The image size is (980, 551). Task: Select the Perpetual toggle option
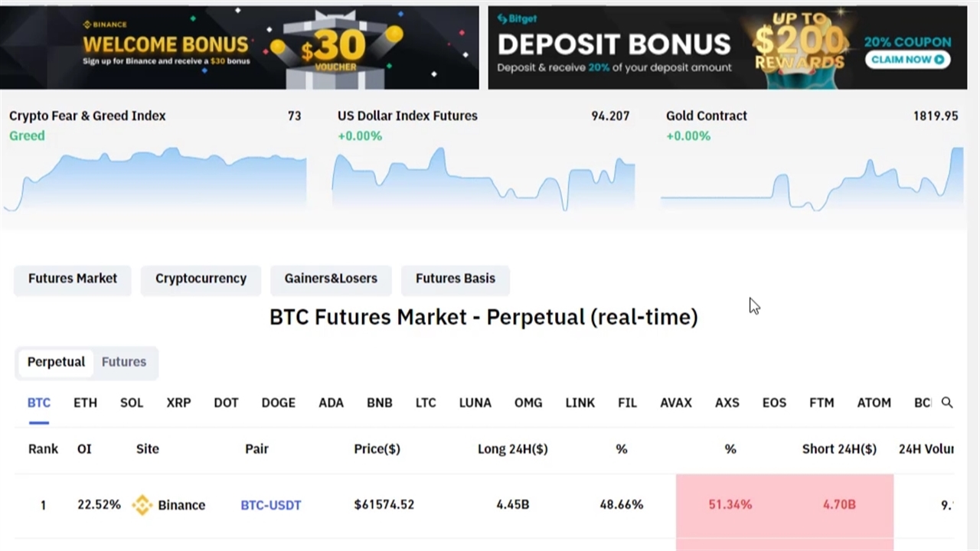tap(56, 362)
